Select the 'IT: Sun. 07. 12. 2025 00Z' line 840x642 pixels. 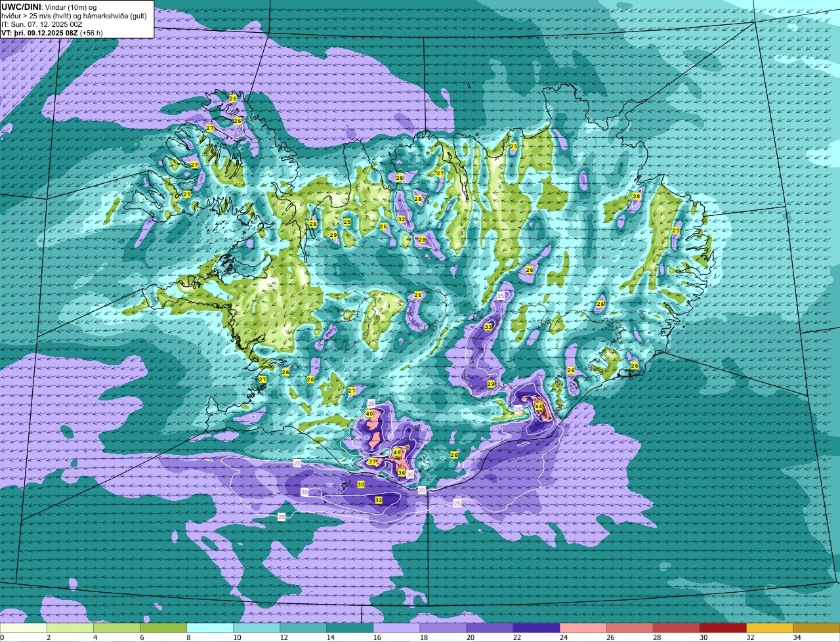42,24
